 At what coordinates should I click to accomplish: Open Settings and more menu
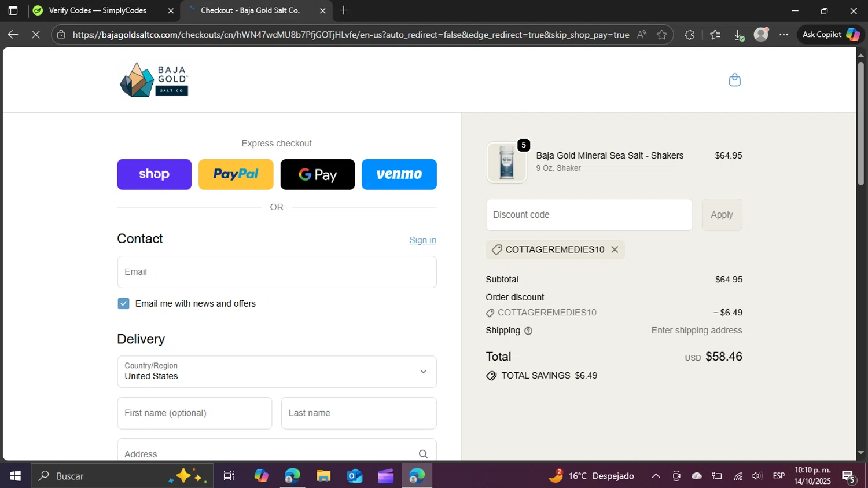tap(784, 35)
